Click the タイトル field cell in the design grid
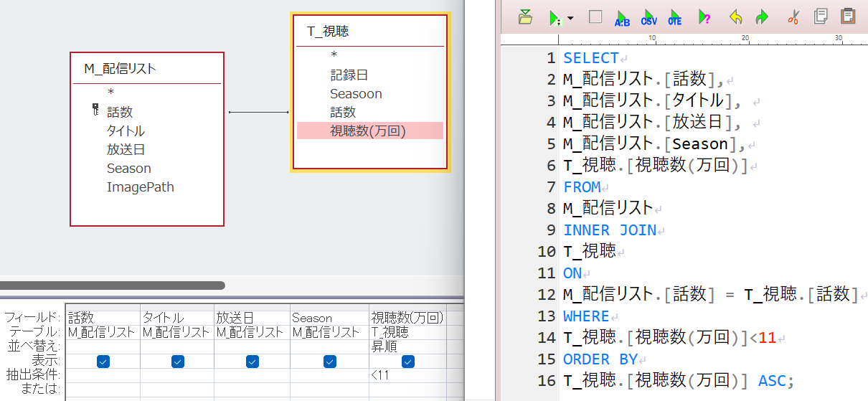The image size is (868, 401). click(177, 318)
